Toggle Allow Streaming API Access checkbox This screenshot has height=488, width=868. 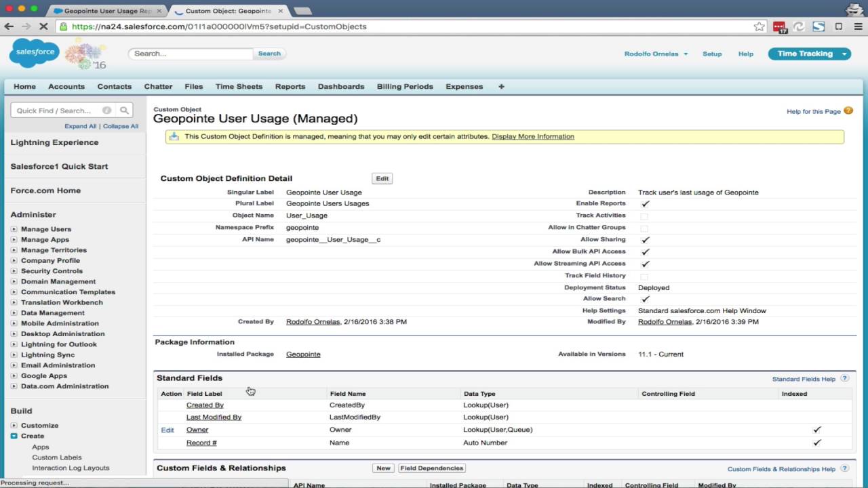tap(645, 264)
